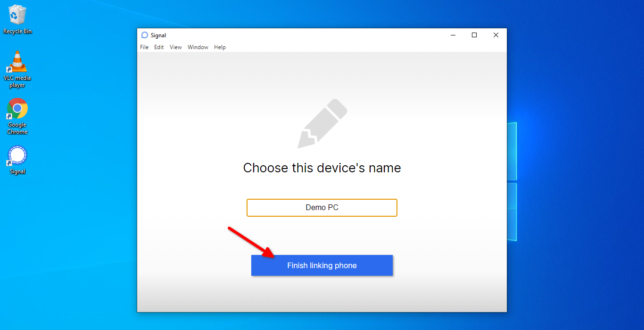Image resolution: width=644 pixels, height=330 pixels.
Task: Click the Signal logo in the title bar
Action: click(x=145, y=35)
